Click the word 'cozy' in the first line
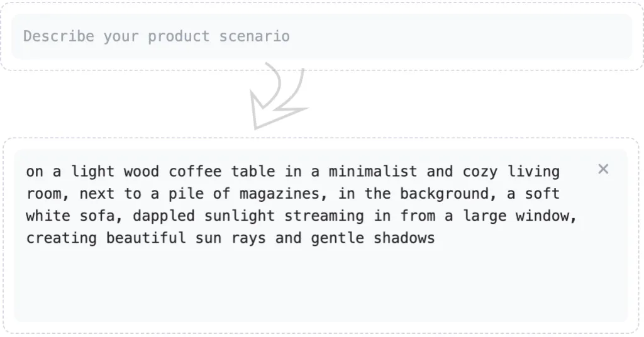Viewport: 644px width, 337px height. (480, 172)
